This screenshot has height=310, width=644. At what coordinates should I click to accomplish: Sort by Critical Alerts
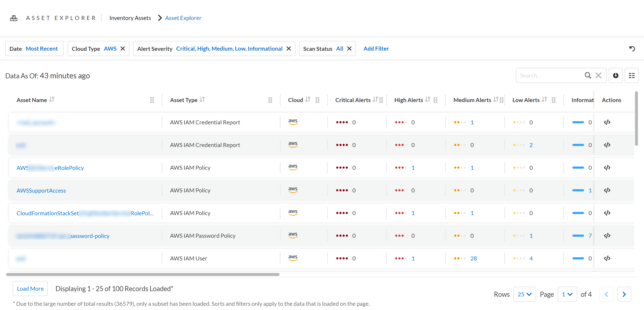[375, 100]
